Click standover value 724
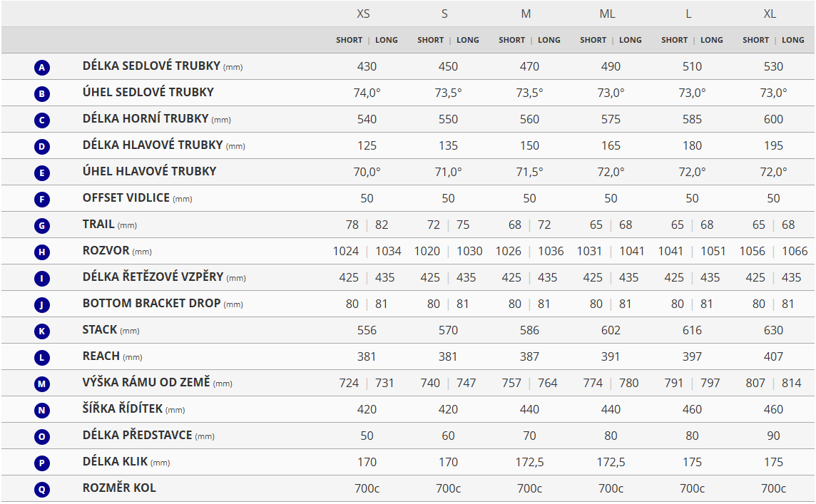 point(350,384)
